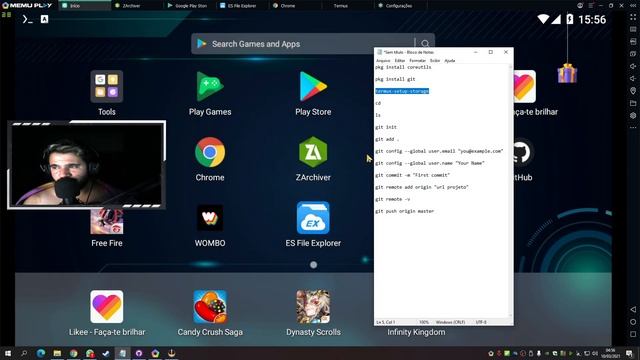Click the highlighted 'termux-setup-storage' line
640x360 pixels.
(x=402, y=91)
